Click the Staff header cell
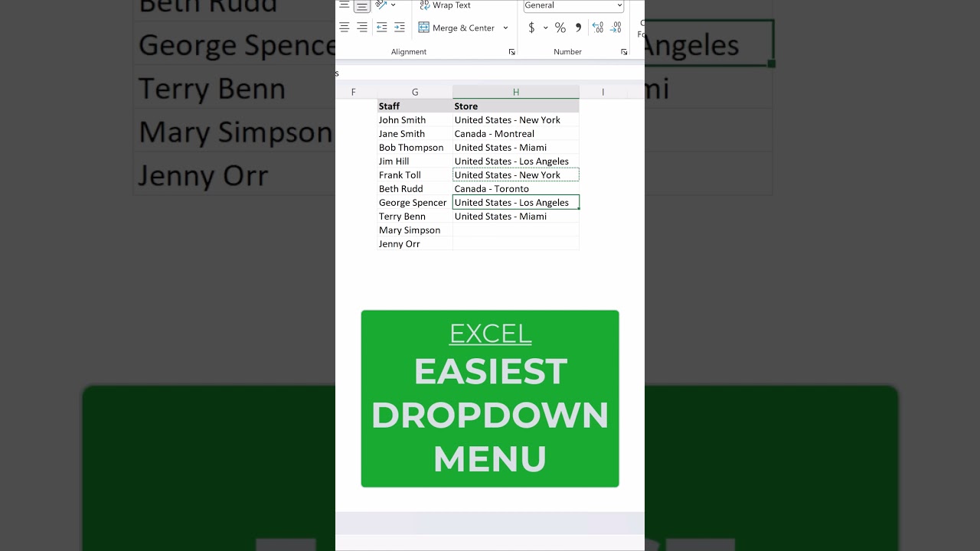 [x=415, y=106]
